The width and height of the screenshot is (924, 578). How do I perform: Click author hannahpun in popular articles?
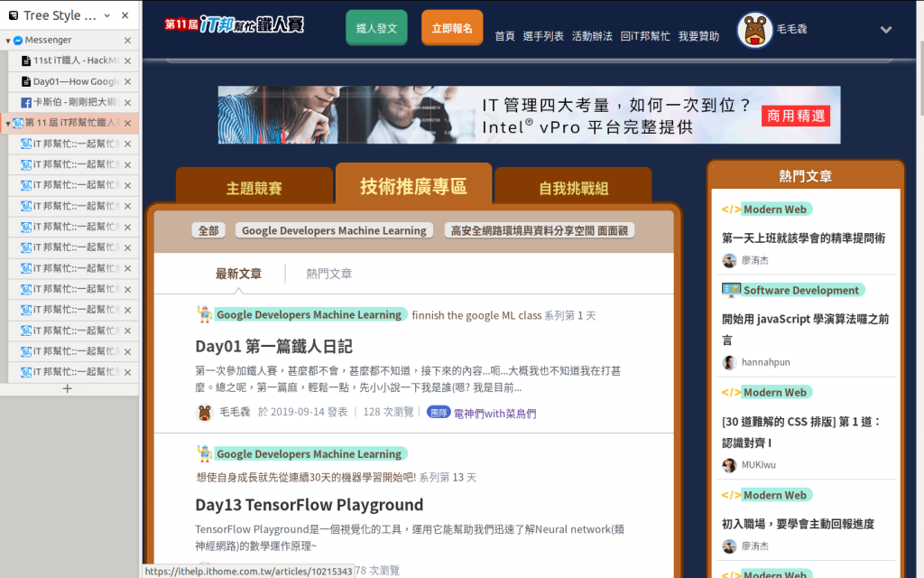pos(765,362)
